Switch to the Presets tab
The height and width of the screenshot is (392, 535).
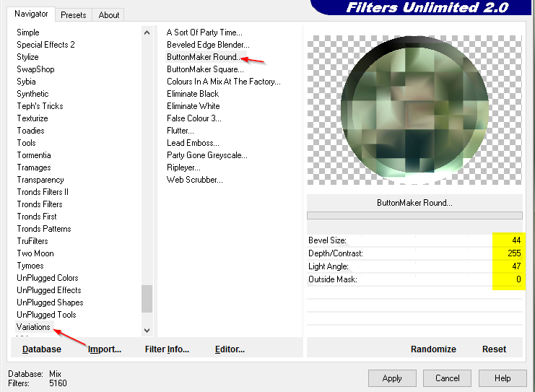coord(73,15)
